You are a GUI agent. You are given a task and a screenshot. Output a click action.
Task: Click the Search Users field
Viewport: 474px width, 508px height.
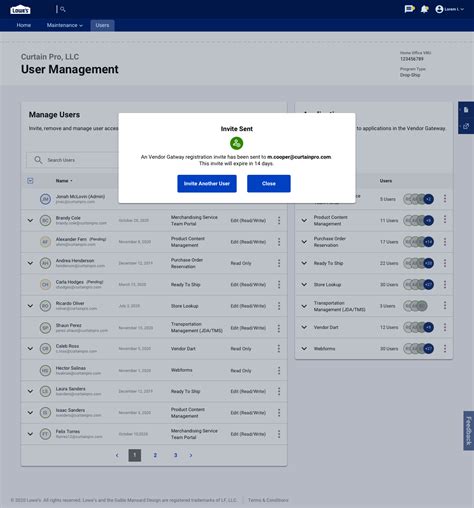pyautogui.click(x=73, y=160)
